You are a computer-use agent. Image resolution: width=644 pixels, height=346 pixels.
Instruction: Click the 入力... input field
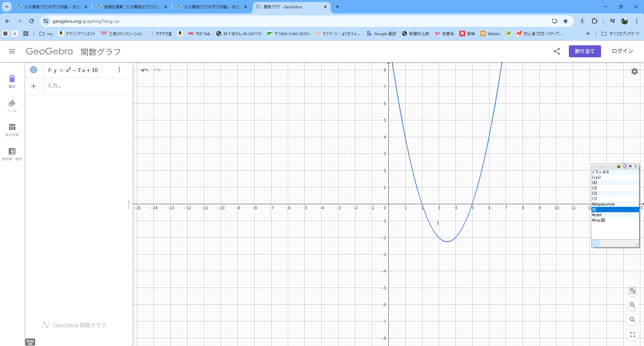pos(84,86)
